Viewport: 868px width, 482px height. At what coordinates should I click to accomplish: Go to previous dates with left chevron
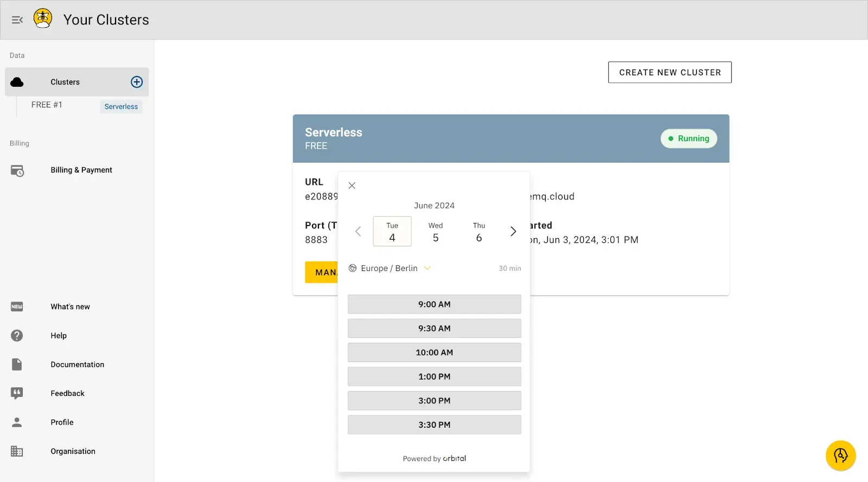click(x=358, y=232)
